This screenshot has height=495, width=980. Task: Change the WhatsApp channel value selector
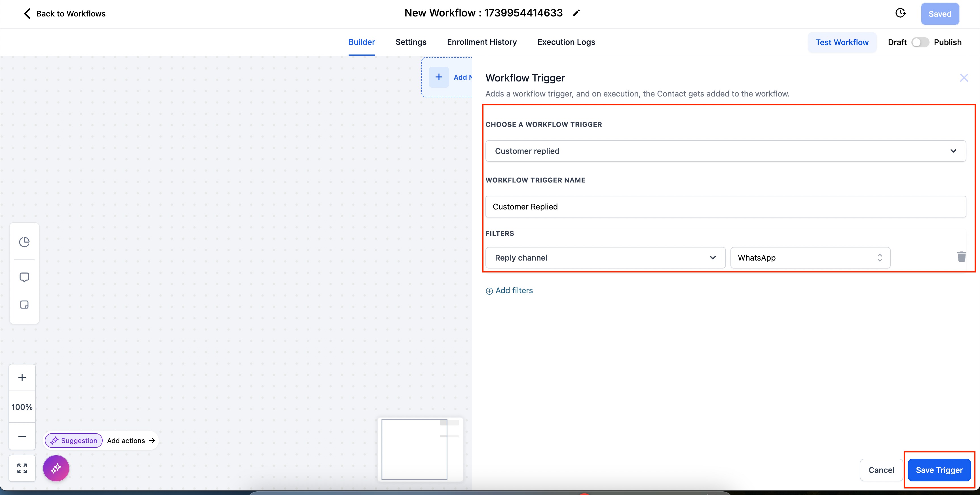[810, 258]
